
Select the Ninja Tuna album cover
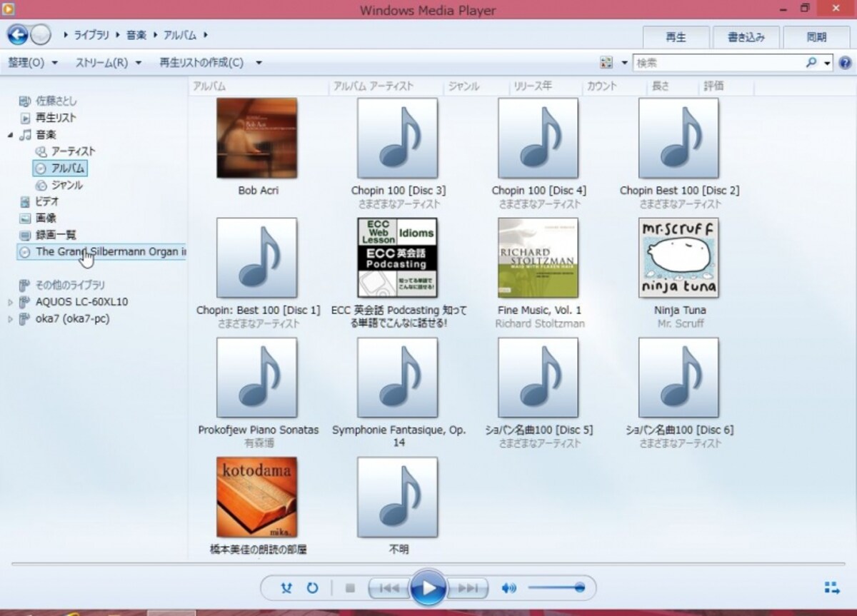(679, 258)
